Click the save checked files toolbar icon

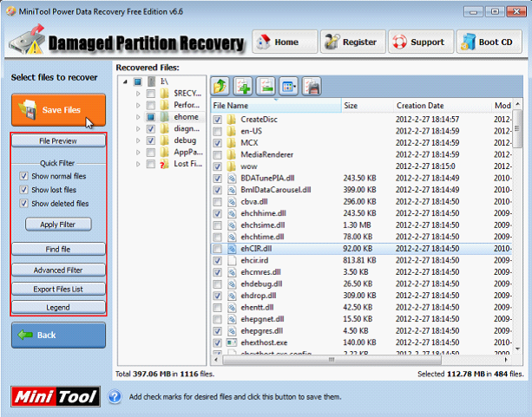(312, 87)
